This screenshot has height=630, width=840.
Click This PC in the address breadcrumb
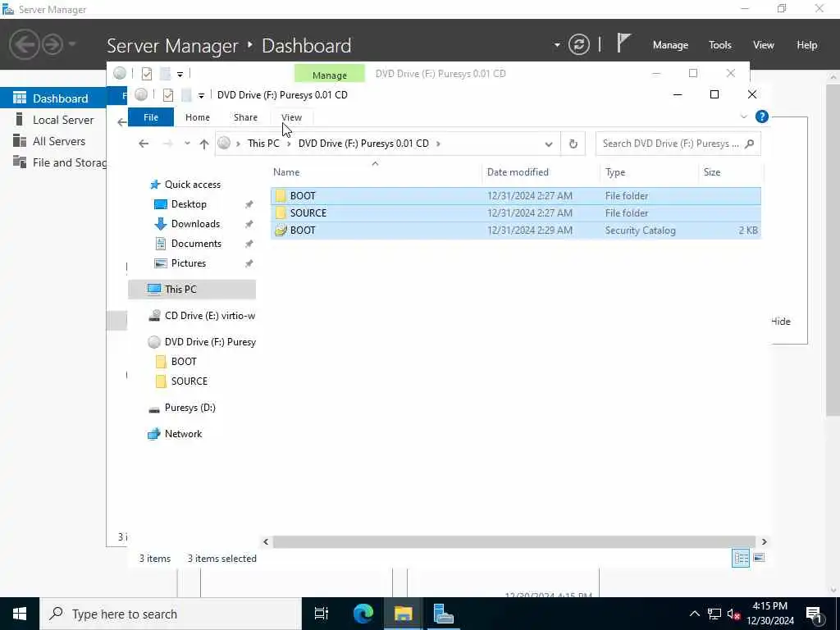pos(263,144)
